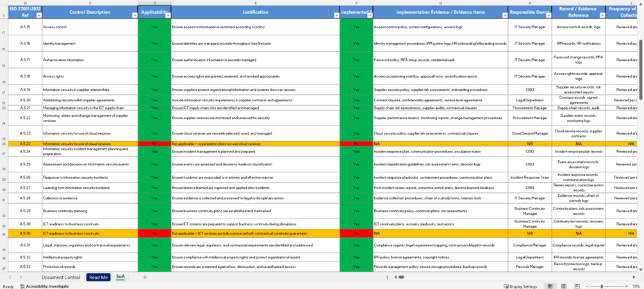Image resolution: width=644 pixels, height=289 pixels.
Task: Select 'Password policy, MFA setup records, credential vault'
Action: 440,60
